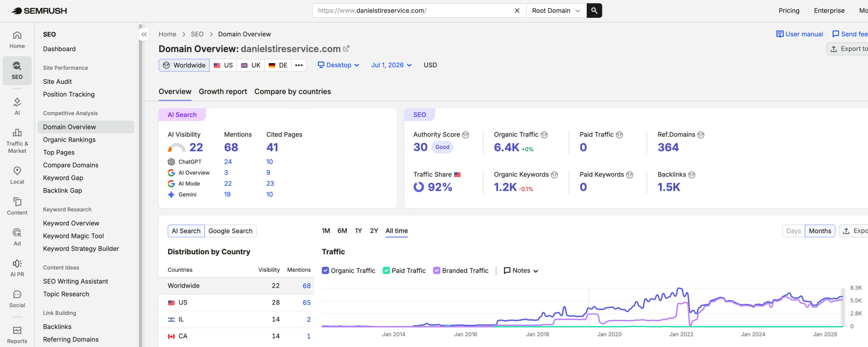868x347 pixels.
Task: Open Root Domain dropdown
Action: (x=556, y=11)
